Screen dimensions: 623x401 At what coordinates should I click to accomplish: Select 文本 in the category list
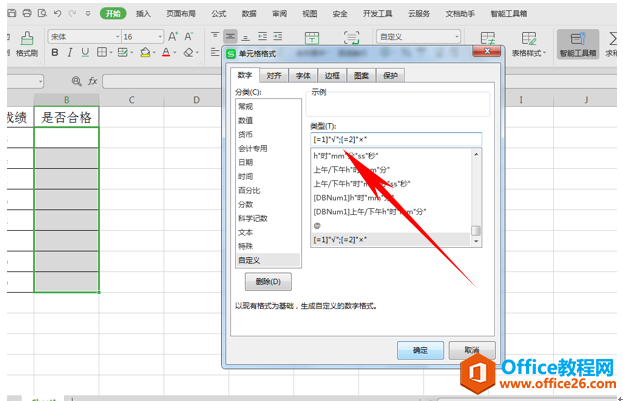tap(246, 231)
